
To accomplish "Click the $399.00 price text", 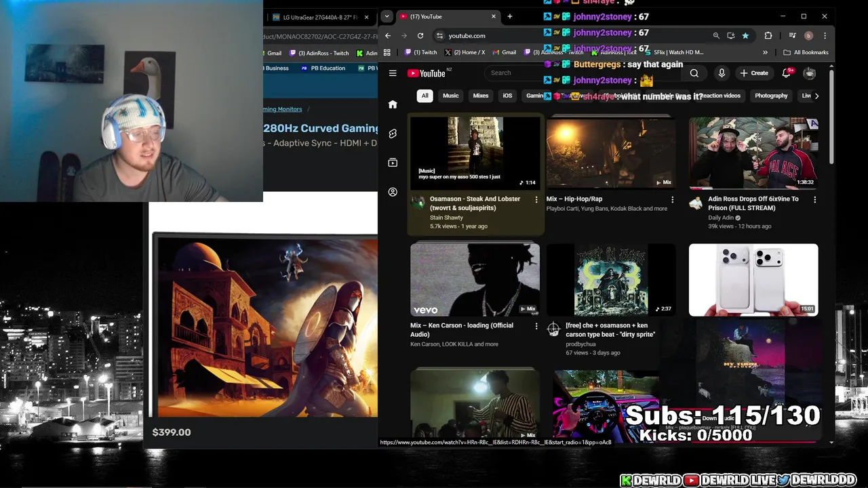I will click(172, 432).
